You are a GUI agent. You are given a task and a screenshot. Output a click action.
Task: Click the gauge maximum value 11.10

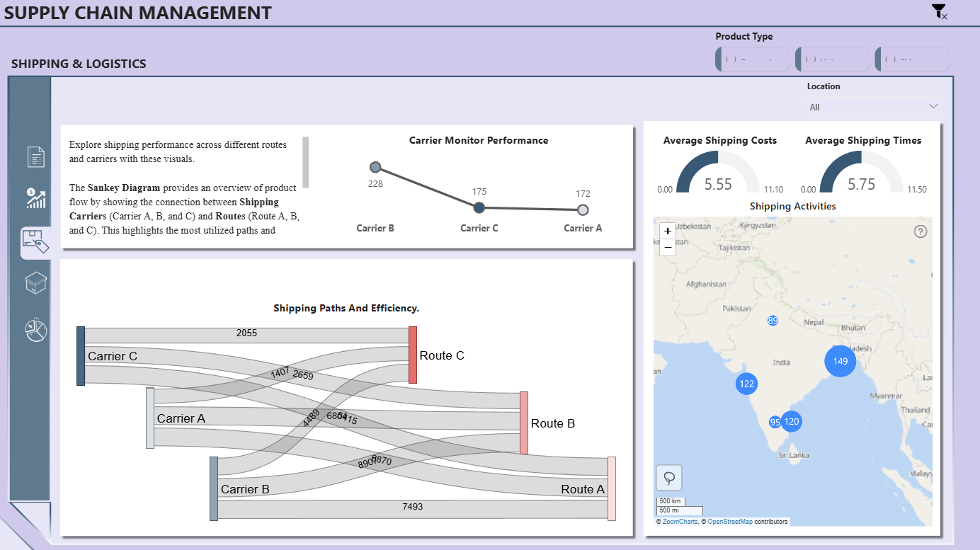773,189
